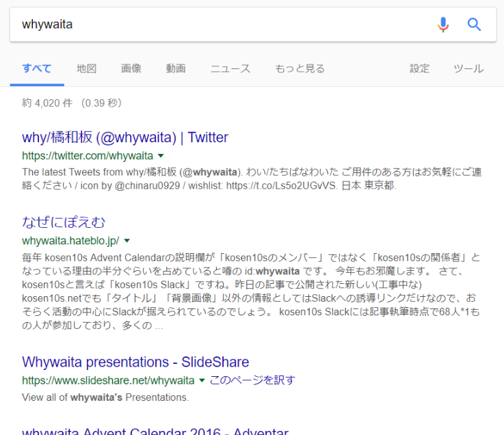504x435 pixels.
Task: Click the whywaita.hateblo.jp/ green URL
Action: [x=70, y=241]
